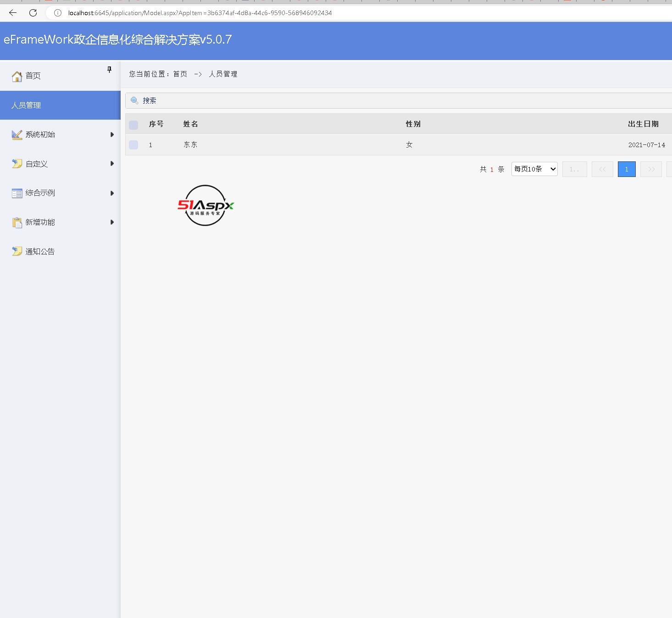Click the date cell 2021-07-14

(647, 145)
